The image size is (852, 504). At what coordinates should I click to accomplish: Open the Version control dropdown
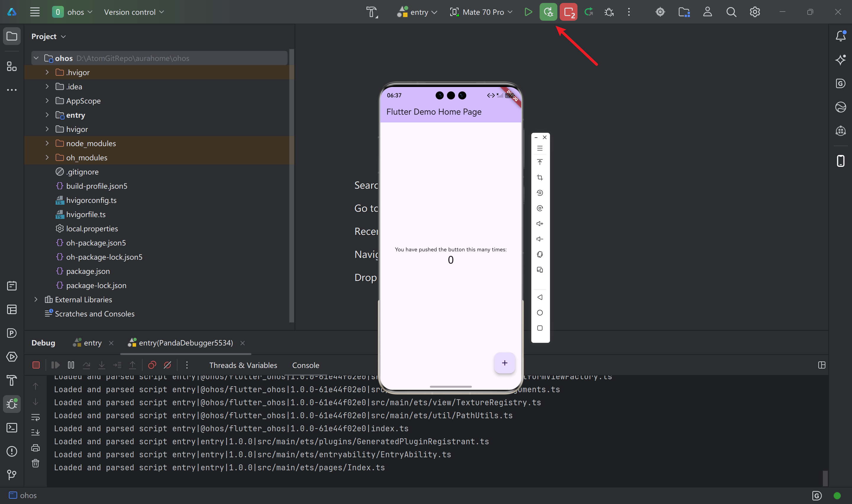[x=134, y=12]
